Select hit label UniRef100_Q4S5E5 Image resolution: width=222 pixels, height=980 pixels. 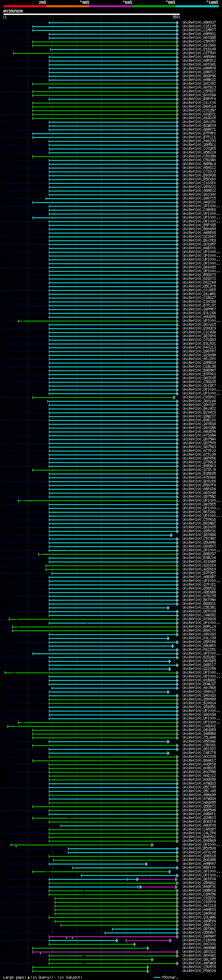199,504
